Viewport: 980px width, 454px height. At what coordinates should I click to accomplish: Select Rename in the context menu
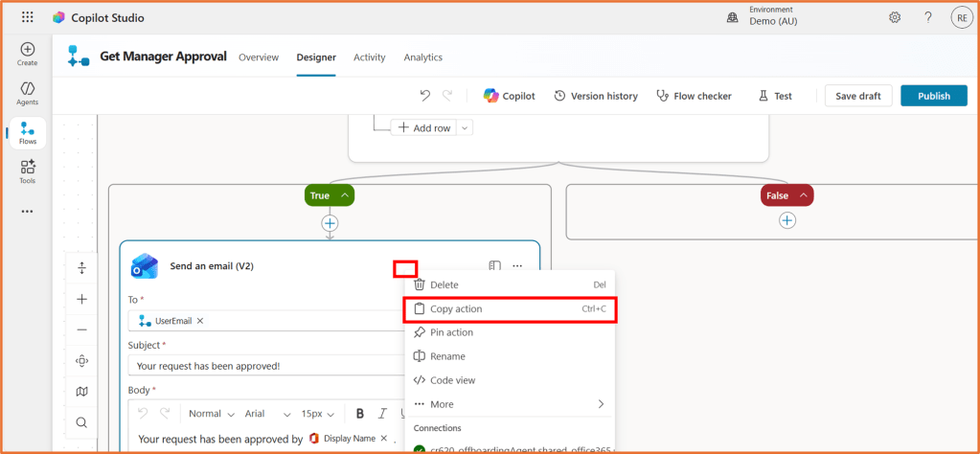(x=510, y=356)
